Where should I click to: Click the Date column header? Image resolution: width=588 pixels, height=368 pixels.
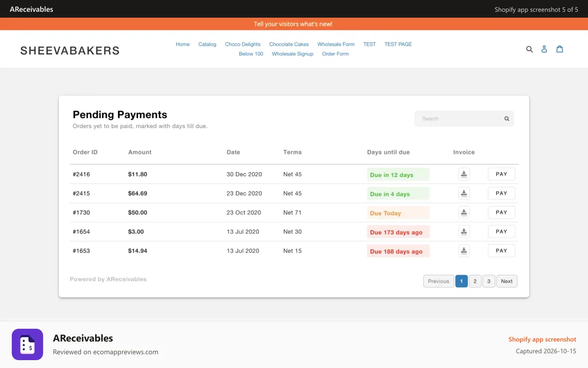pos(233,152)
